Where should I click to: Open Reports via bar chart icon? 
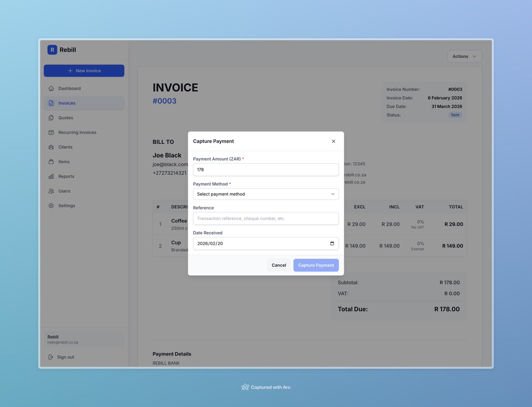pyautogui.click(x=51, y=176)
